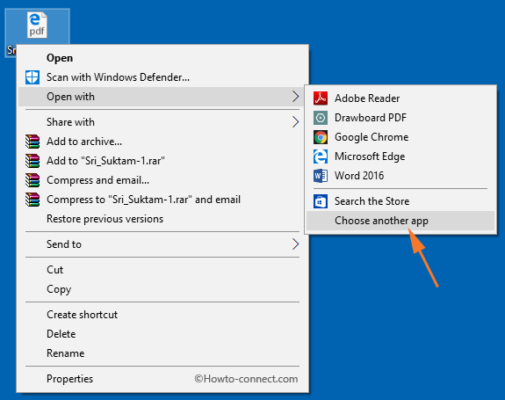Viewport: 505px width, 400px height.
Task: Click WinRAR icon beside Compress and email
Action: tap(32, 180)
